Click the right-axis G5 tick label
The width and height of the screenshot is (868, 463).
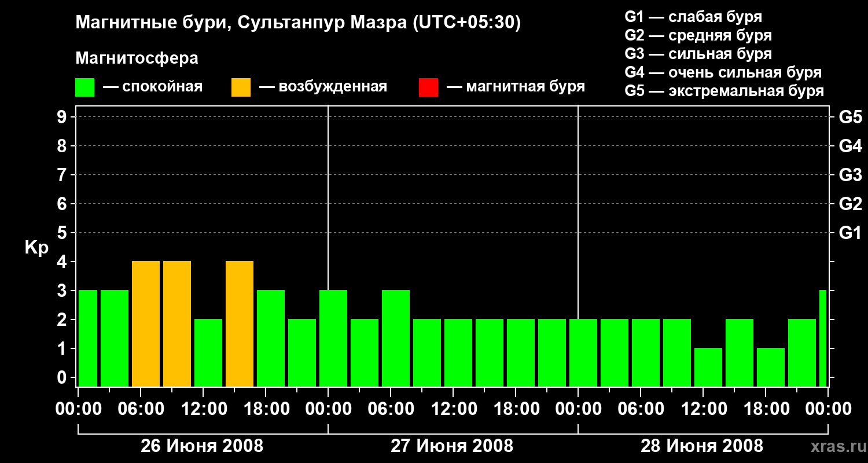point(851,117)
